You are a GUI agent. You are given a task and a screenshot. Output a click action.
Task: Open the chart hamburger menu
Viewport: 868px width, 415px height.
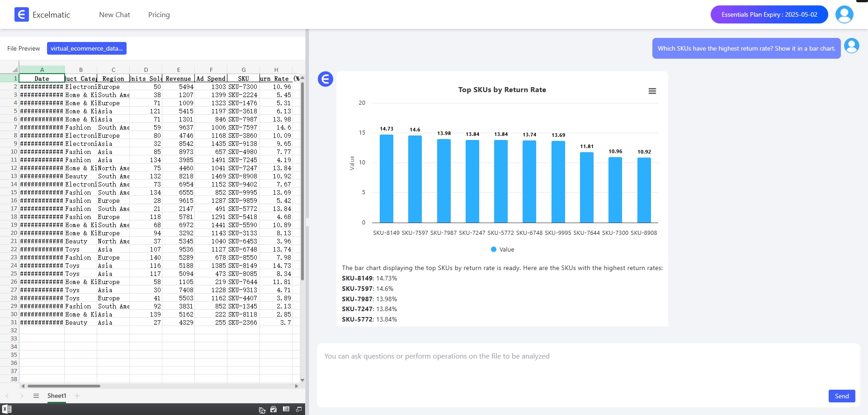point(652,91)
